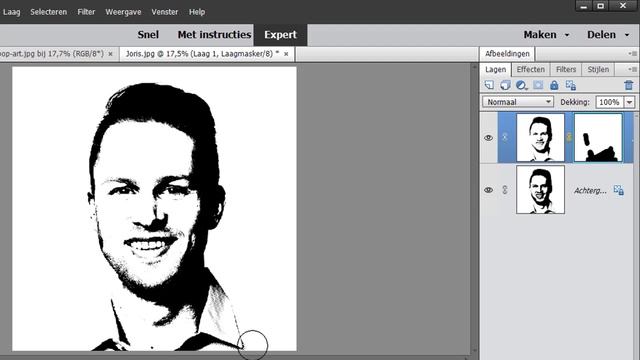Click the lock all pixels padlock icon
Screen dimensions: 640x360
point(554,85)
